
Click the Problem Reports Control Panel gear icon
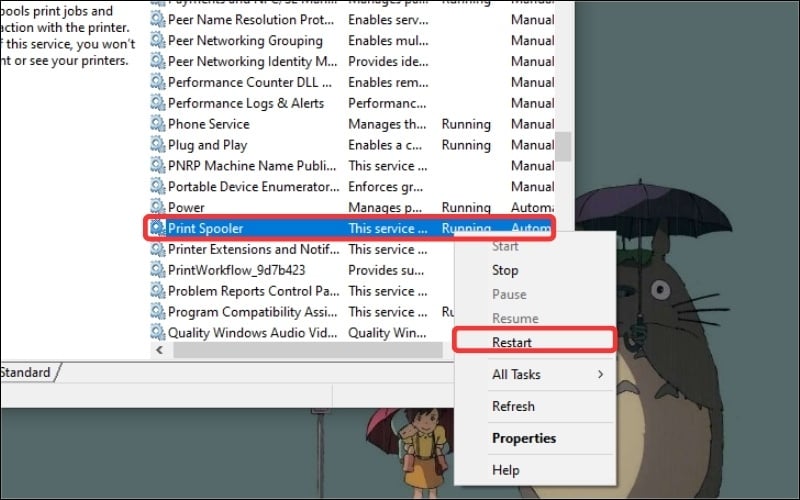(157, 291)
